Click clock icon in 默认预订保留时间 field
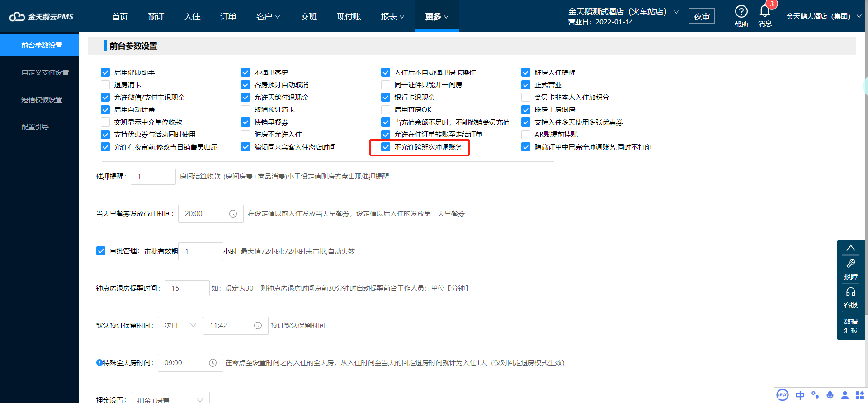Screen dimensions: 868x403 (x=258, y=326)
